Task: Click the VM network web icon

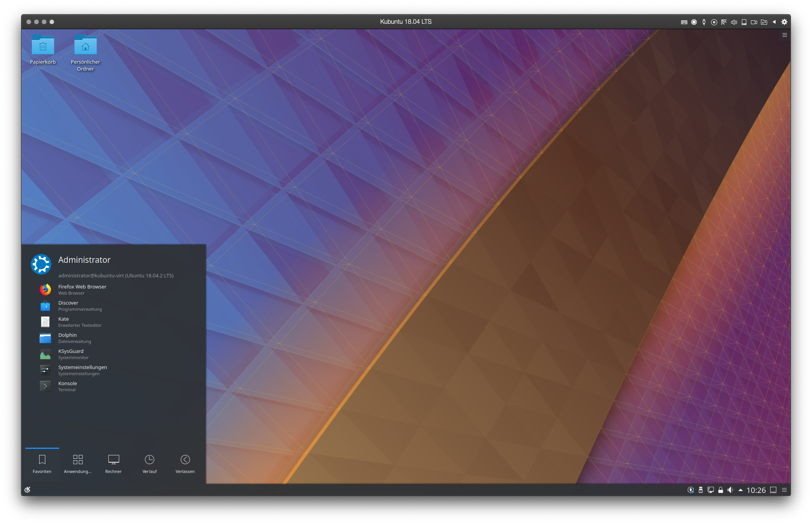Action: tap(724, 22)
